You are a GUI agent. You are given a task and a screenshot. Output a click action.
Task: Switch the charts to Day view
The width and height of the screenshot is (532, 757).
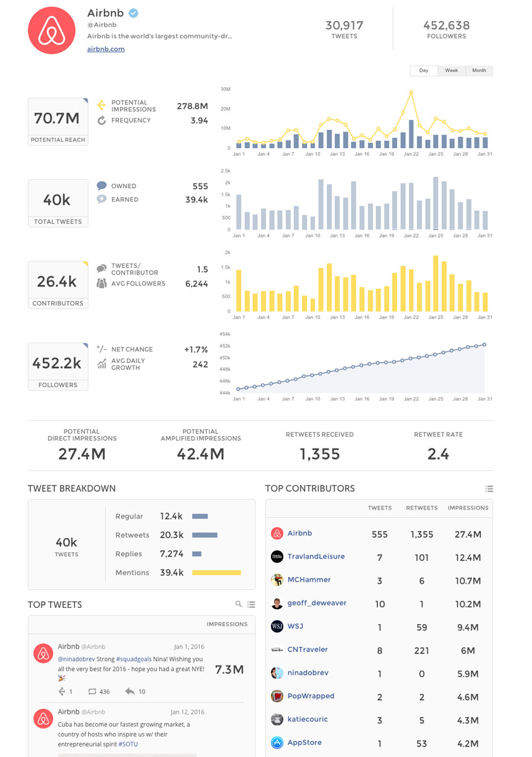click(x=424, y=71)
